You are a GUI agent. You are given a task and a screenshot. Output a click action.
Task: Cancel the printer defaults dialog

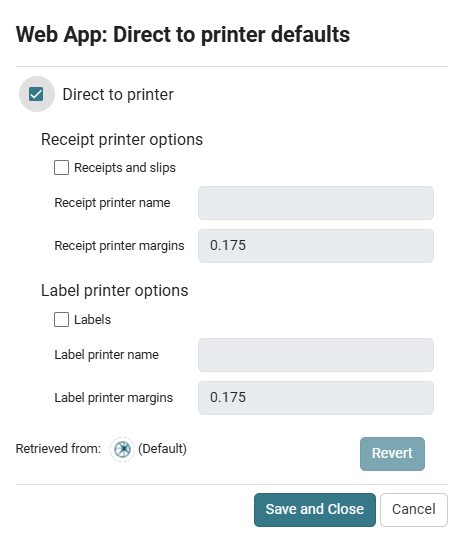tap(414, 510)
